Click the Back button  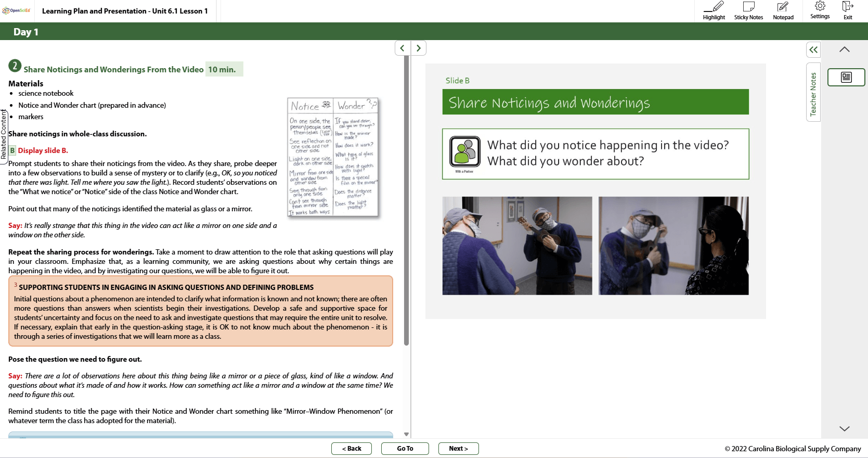point(352,449)
